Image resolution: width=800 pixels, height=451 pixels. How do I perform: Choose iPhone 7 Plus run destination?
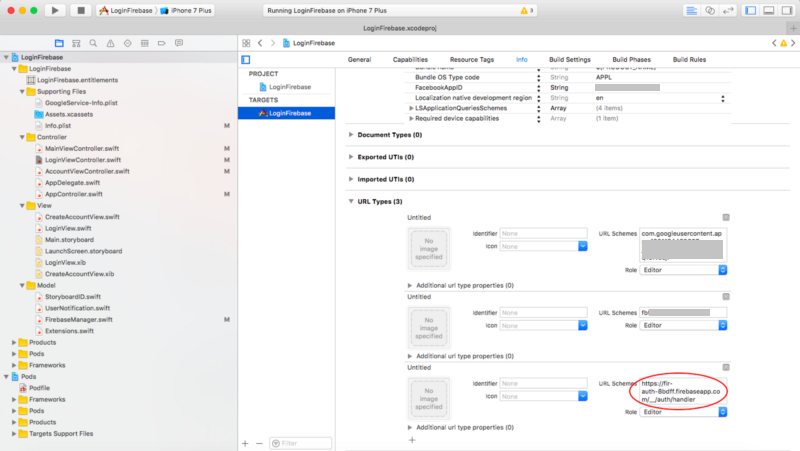[x=186, y=10]
